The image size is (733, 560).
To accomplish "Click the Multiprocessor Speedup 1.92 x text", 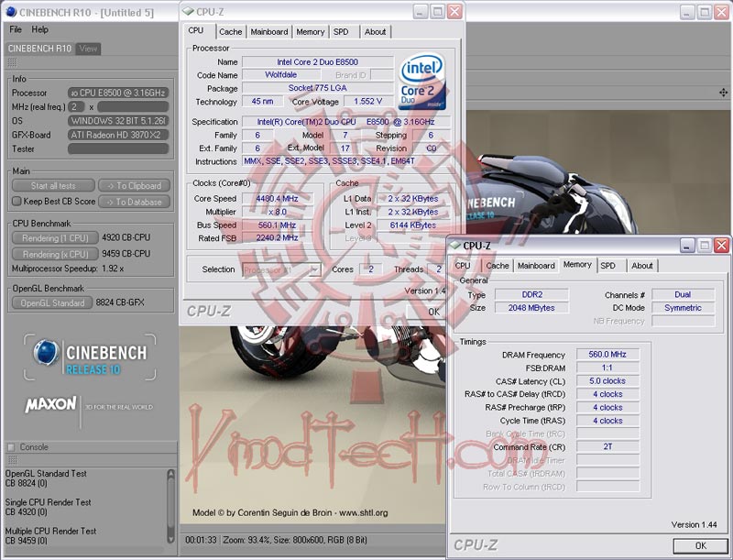I will [x=68, y=269].
